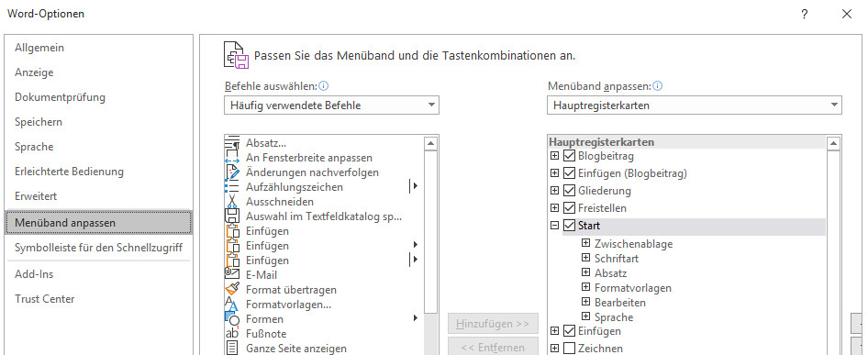Collapse the Start tab node
868x355 pixels.
[555, 226]
